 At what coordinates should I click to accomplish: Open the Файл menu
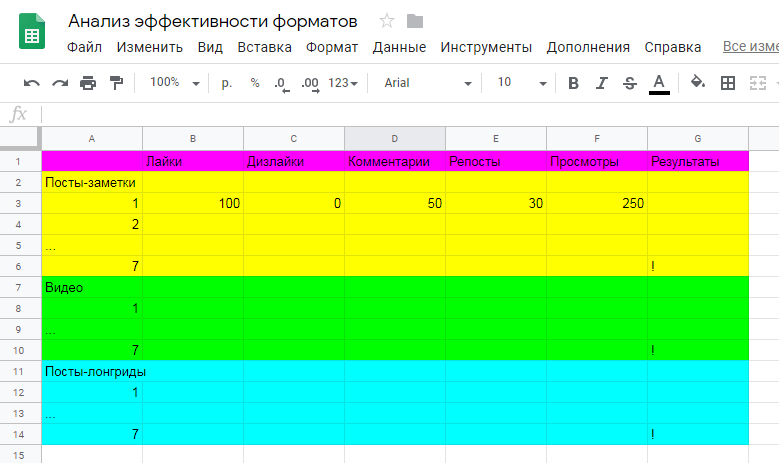[84, 47]
